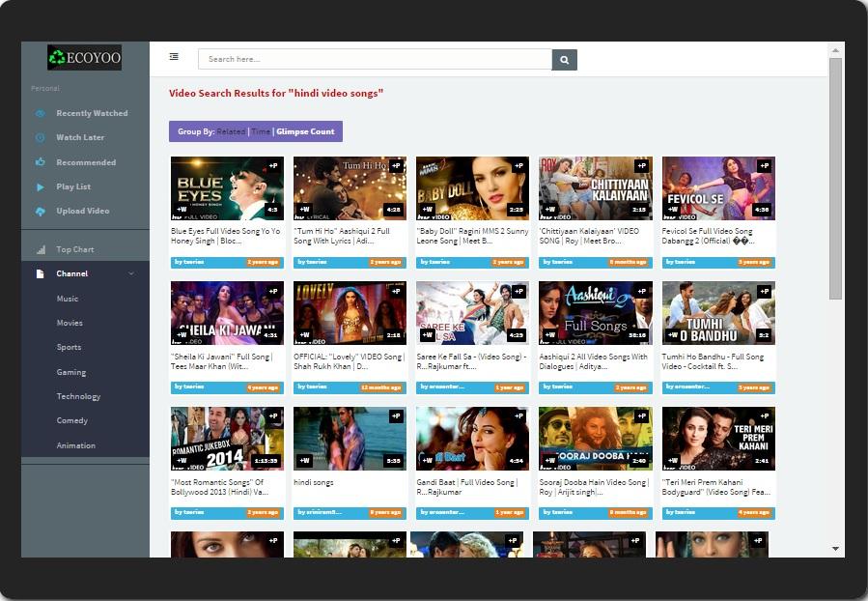Open 'Chittiyaan Kalaiyaan' VIDEO SONG title link
Screen dimensions: 868x601
[589, 236]
